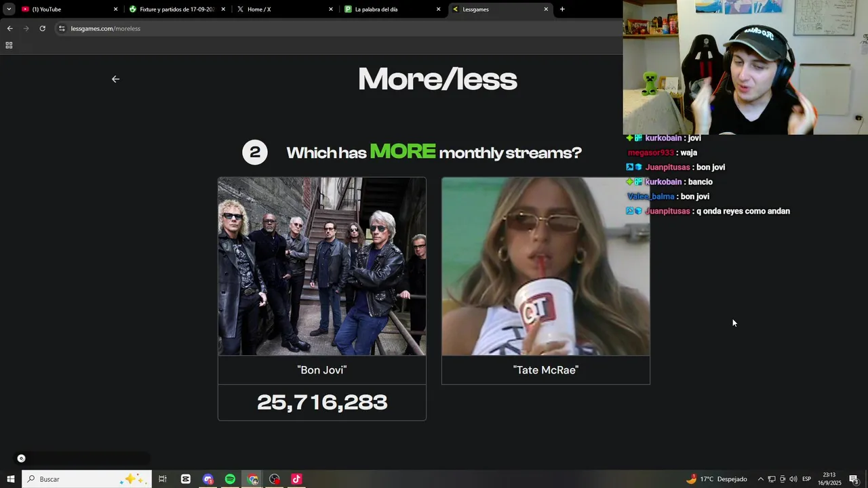The width and height of the screenshot is (868, 488).
Task: Click Valee_balma's "bon jovi" chat message
Action: click(695, 197)
